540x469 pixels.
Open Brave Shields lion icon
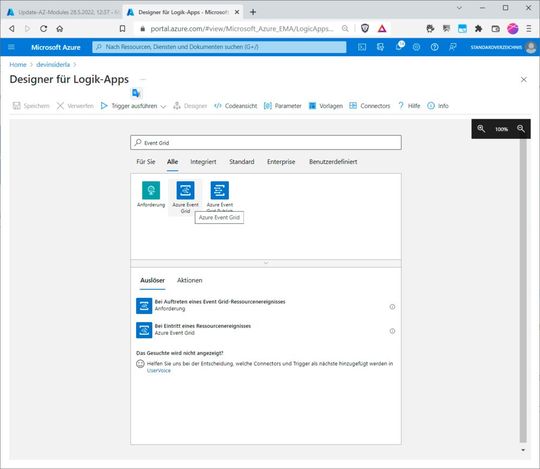[x=365, y=29]
